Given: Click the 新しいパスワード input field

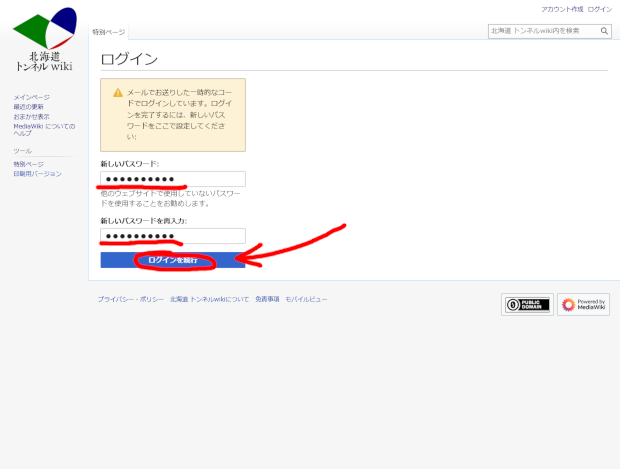Looking at the screenshot, I should (173, 179).
